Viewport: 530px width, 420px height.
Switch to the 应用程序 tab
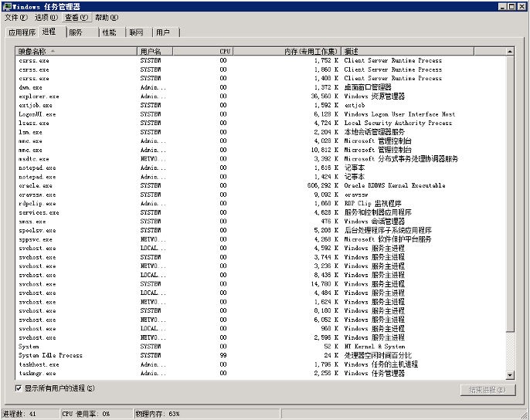coord(22,32)
